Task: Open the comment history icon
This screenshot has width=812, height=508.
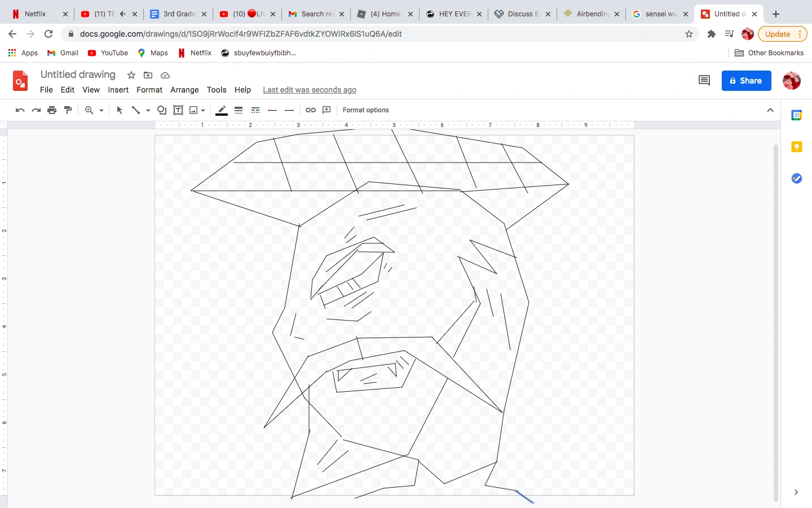Action: [704, 80]
